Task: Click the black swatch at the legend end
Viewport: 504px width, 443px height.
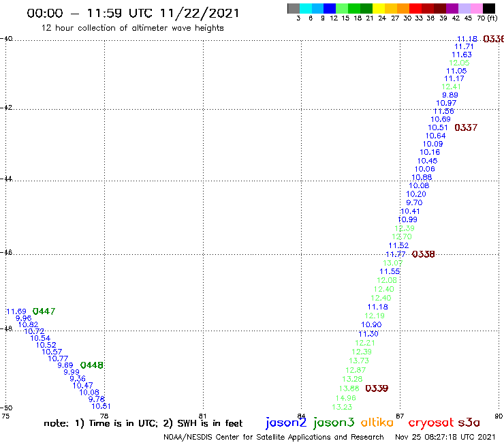Action: point(489,8)
